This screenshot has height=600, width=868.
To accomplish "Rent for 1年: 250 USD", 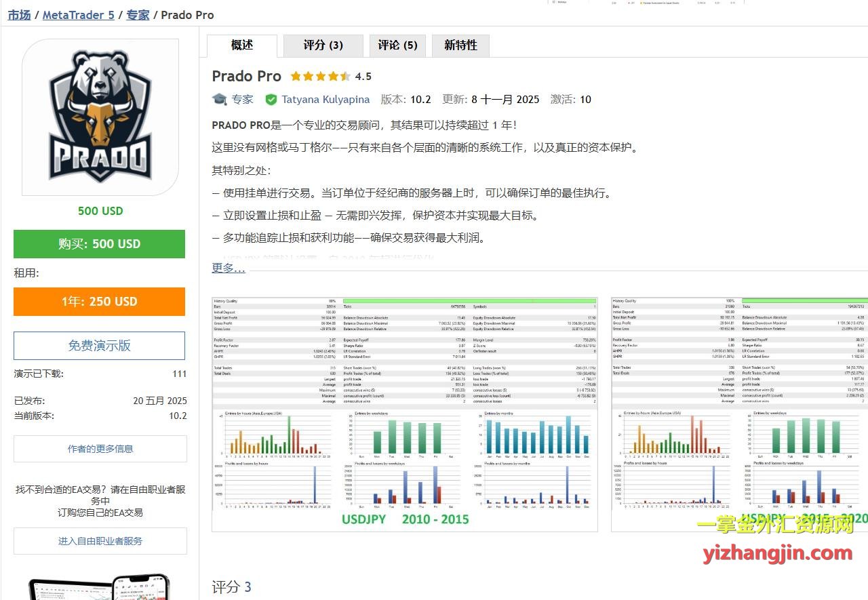I will tap(99, 302).
